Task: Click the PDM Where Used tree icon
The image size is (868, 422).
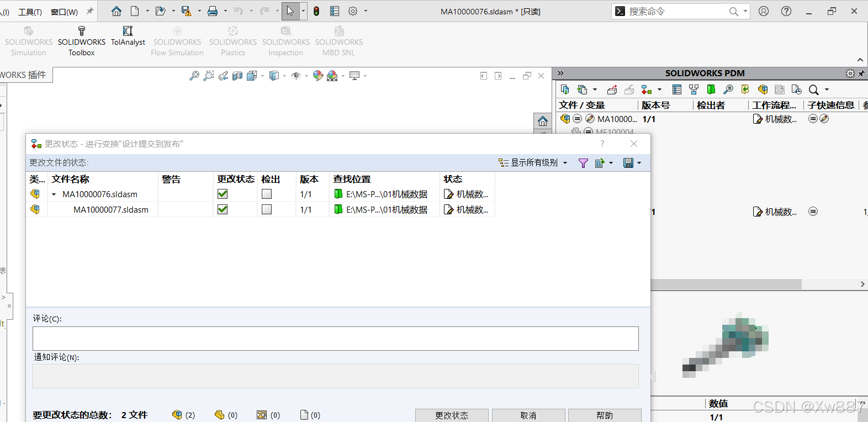Action: (x=694, y=89)
